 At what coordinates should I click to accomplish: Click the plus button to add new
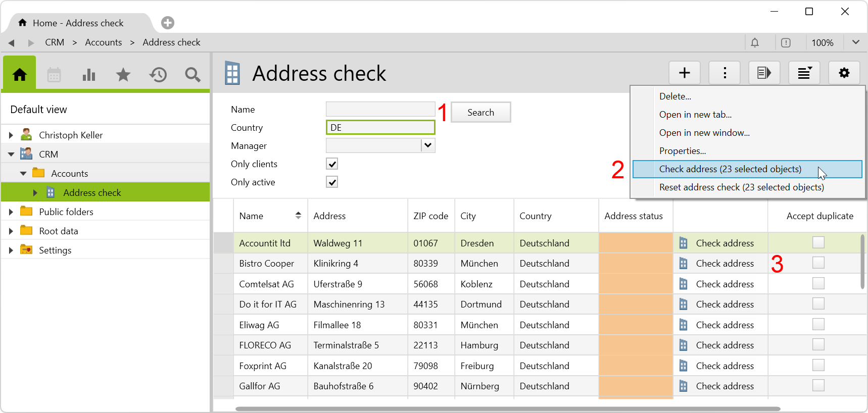pyautogui.click(x=685, y=73)
